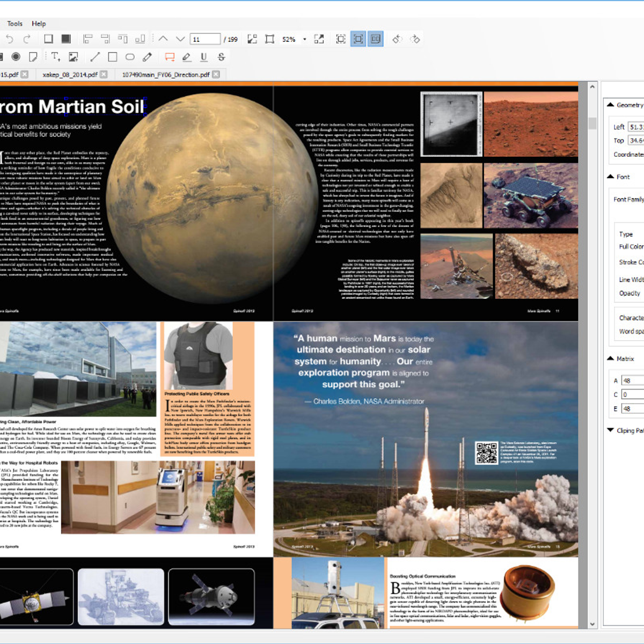644x644 pixels.
Task: Select the Ellipse drawing tool
Action: (x=130, y=56)
